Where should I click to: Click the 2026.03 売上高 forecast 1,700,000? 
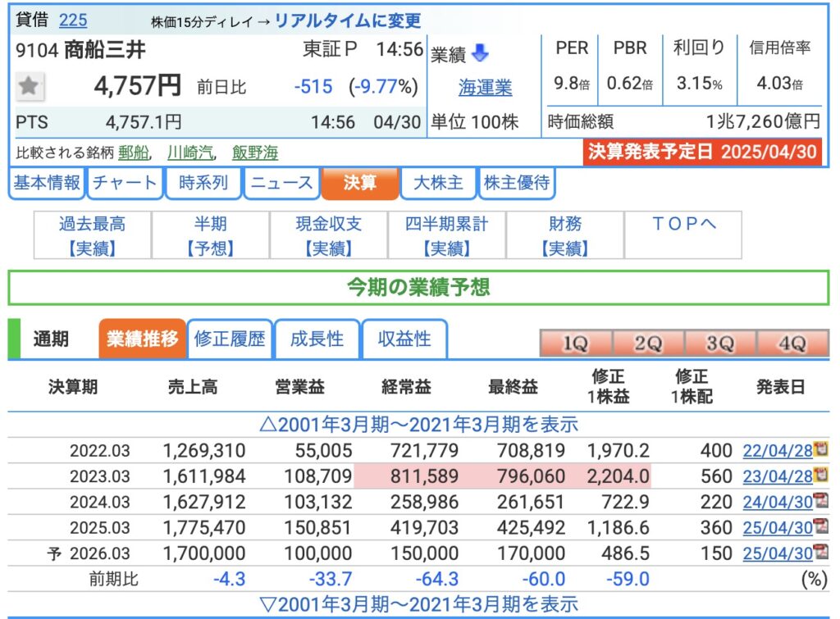[x=204, y=553]
